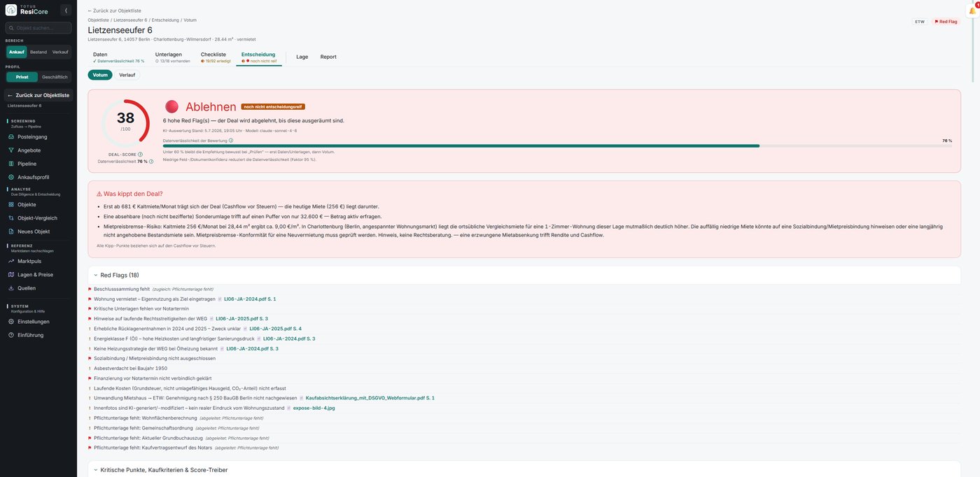The width and height of the screenshot is (980, 477).
Task: Open Marktpuls in the sidebar
Action: click(38, 261)
